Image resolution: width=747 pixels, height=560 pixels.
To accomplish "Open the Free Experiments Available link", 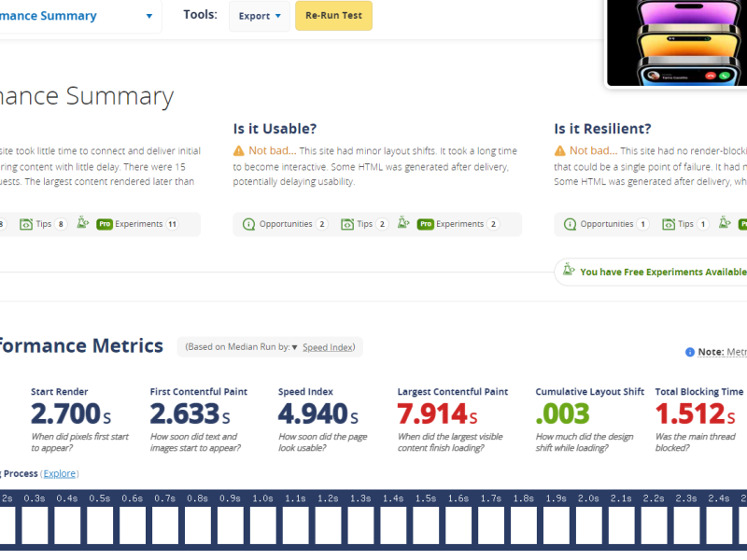I will pos(662,272).
